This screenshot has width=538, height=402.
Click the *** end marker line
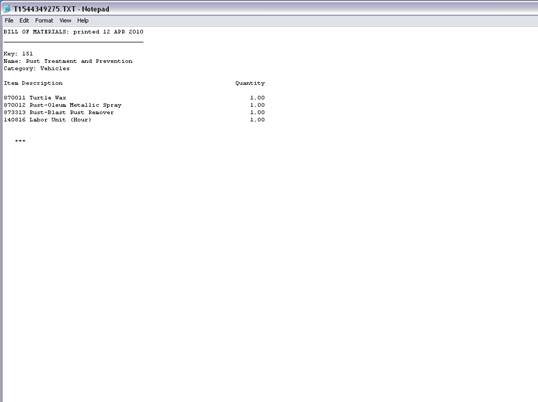click(x=20, y=141)
